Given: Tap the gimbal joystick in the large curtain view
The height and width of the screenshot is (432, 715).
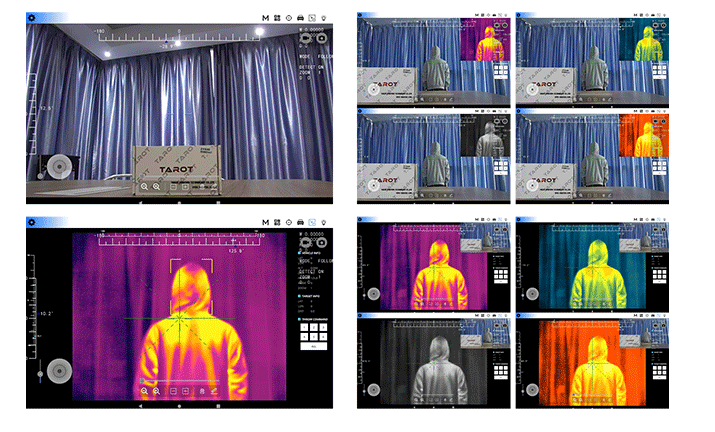Looking at the screenshot, I should click(x=59, y=167).
